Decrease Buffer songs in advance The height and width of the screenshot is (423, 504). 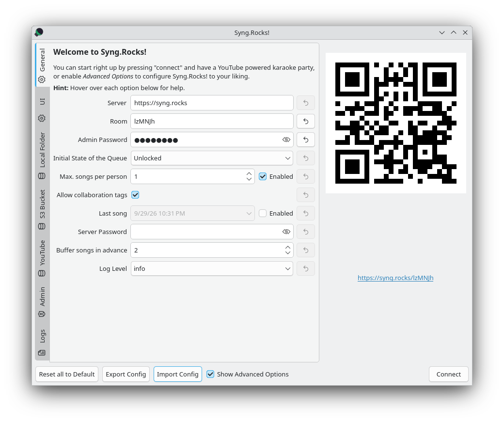pyautogui.click(x=288, y=252)
